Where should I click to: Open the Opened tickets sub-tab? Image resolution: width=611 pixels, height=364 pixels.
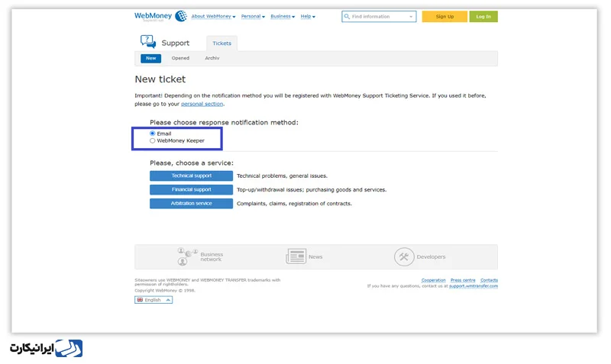tap(180, 58)
